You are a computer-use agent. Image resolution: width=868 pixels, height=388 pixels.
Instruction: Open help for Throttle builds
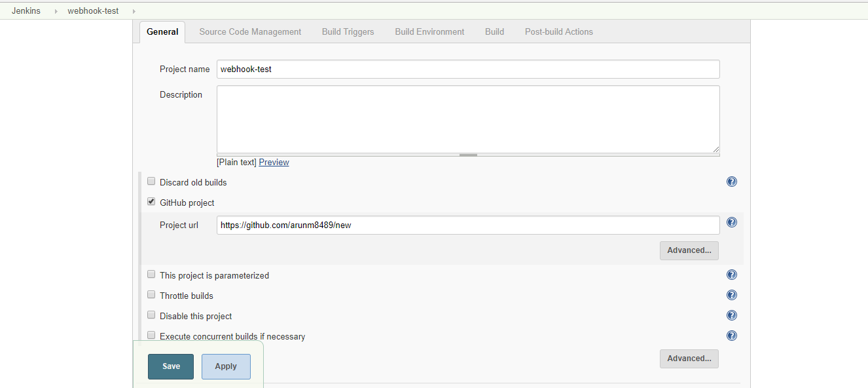pos(731,295)
